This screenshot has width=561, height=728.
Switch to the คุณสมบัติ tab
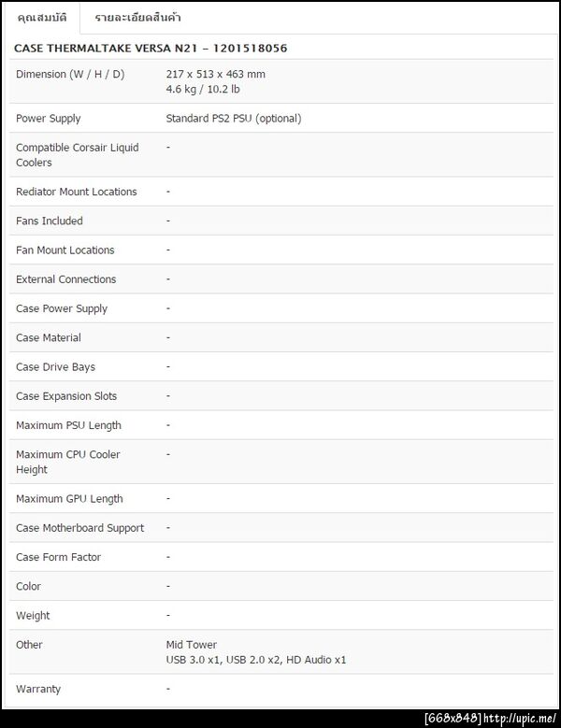(42, 18)
